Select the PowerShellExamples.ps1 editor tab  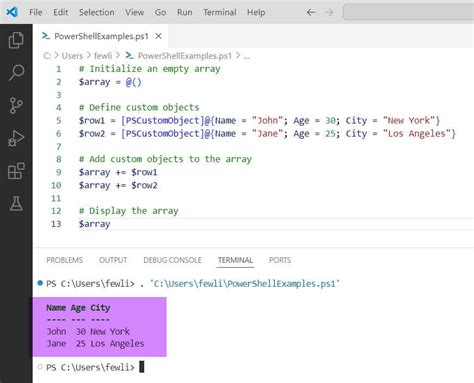click(101, 36)
